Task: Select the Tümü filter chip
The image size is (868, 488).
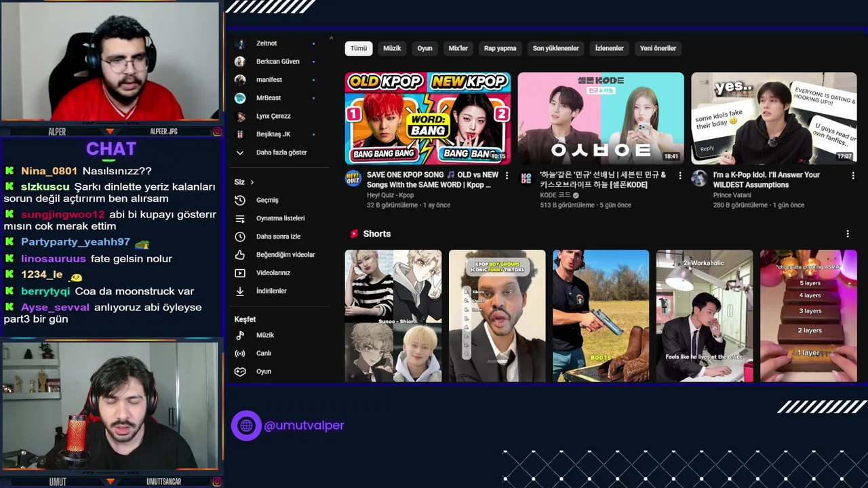Action: tap(359, 48)
